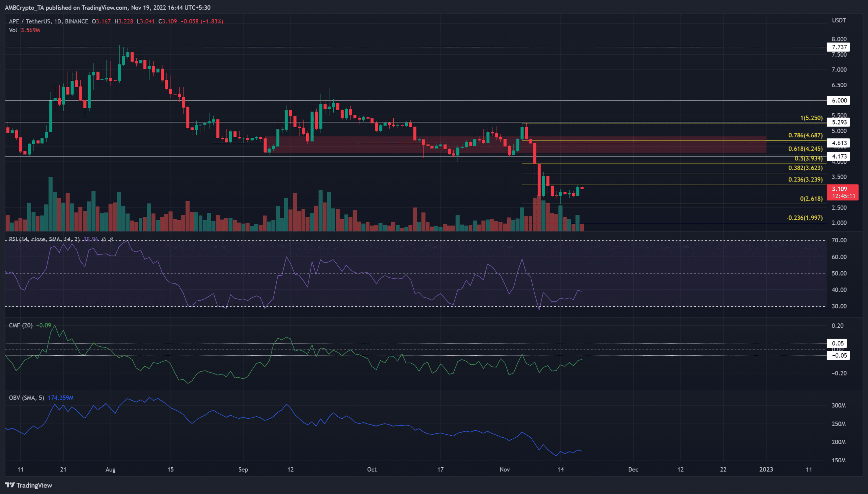Click the 0(2.618) Fibonacci level label

(x=811, y=199)
